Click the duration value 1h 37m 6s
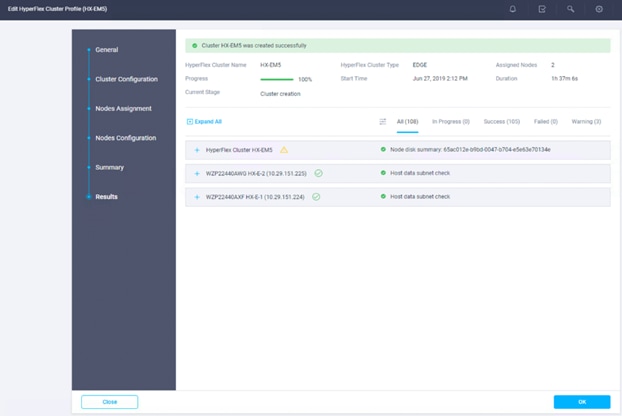 click(x=564, y=79)
